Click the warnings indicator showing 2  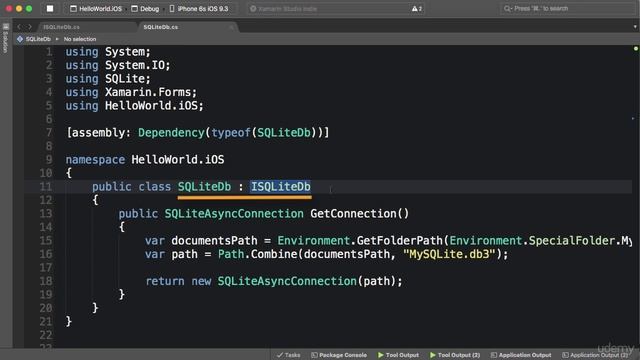pos(417,9)
